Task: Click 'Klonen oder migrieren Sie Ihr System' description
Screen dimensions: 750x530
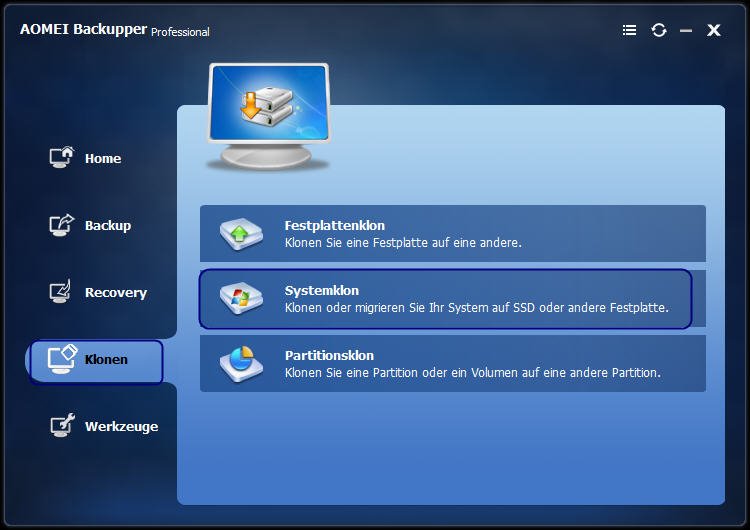Action: click(476, 308)
